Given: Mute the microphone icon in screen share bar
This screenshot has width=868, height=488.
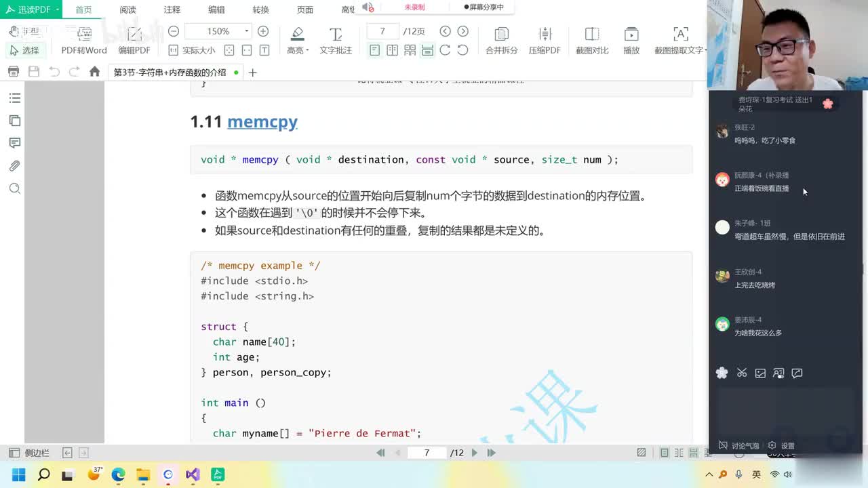Looking at the screenshot, I should click(368, 7).
